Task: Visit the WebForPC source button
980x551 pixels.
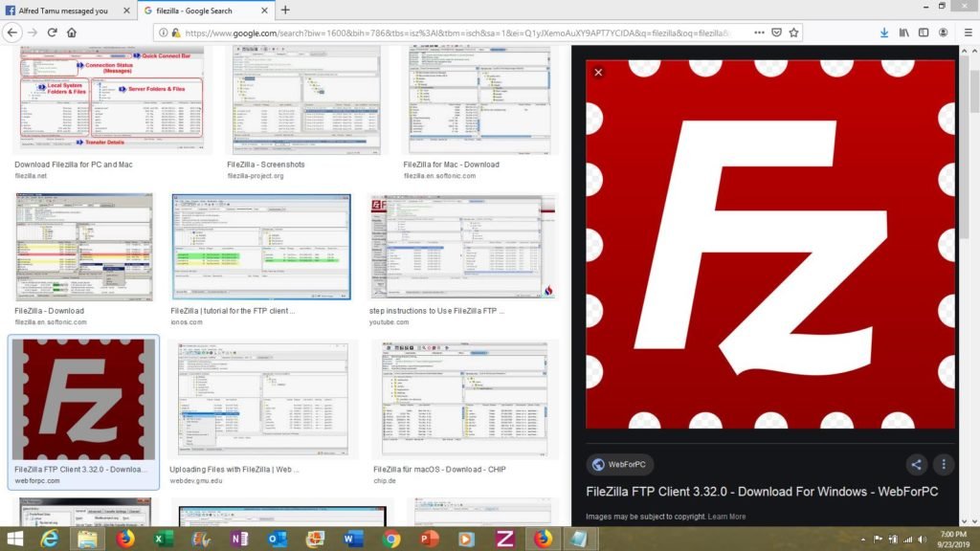Action: tap(619, 464)
